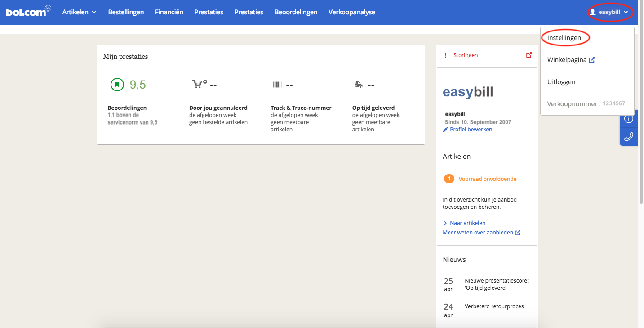
Task: Click the page's vertical scrollbar
Action: (640, 112)
